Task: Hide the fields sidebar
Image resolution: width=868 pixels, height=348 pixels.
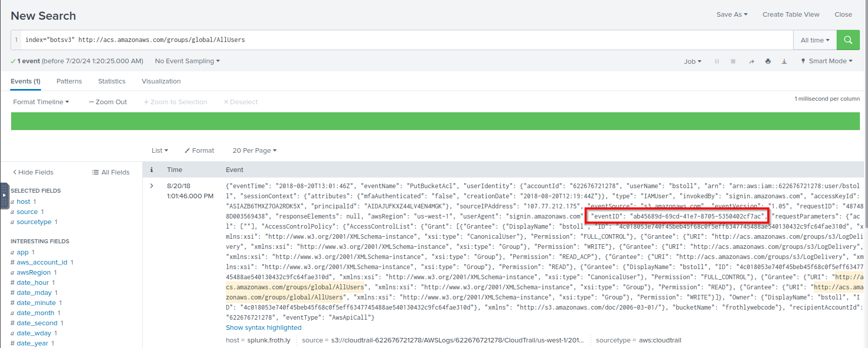Action: [33, 172]
